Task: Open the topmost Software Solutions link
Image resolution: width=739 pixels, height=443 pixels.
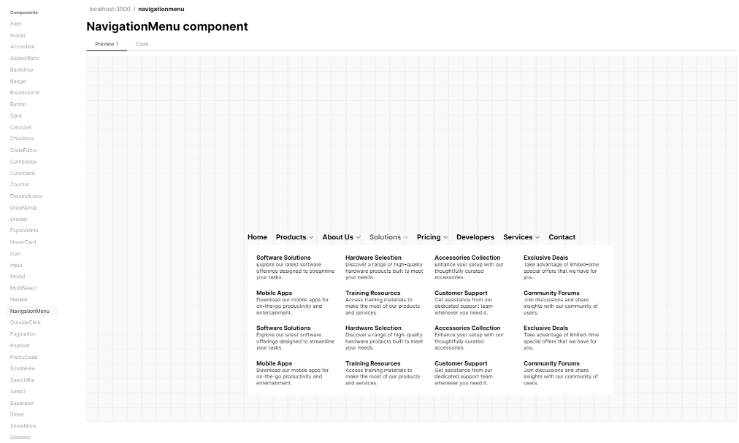Action: click(283, 258)
